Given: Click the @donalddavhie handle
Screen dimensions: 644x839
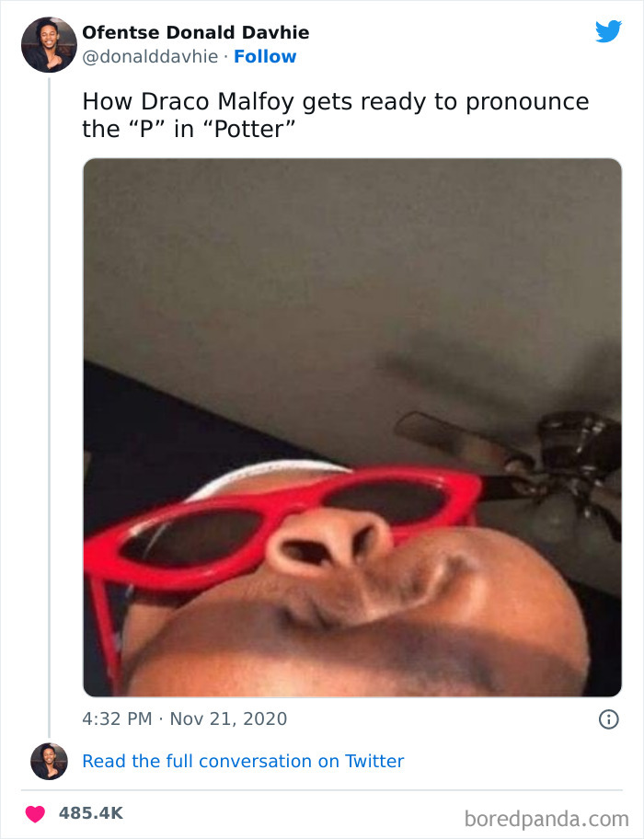Looking at the screenshot, I should pos(148,57).
